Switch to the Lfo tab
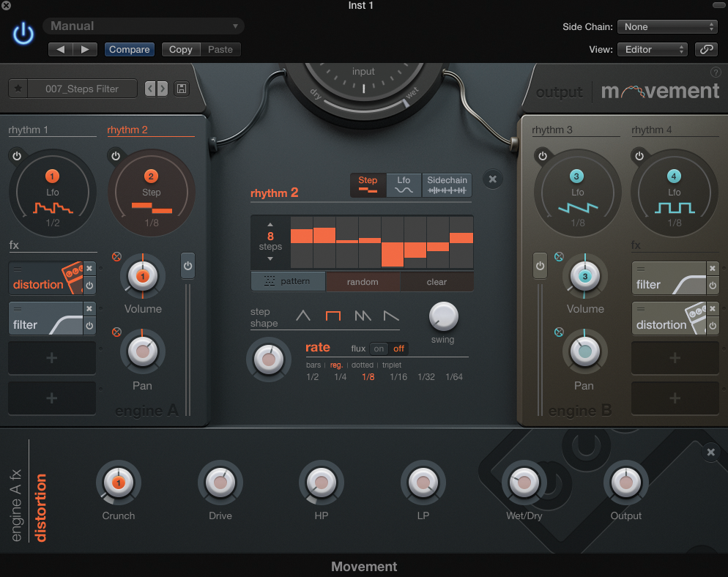Viewport: 728px width, 577px height. click(404, 185)
